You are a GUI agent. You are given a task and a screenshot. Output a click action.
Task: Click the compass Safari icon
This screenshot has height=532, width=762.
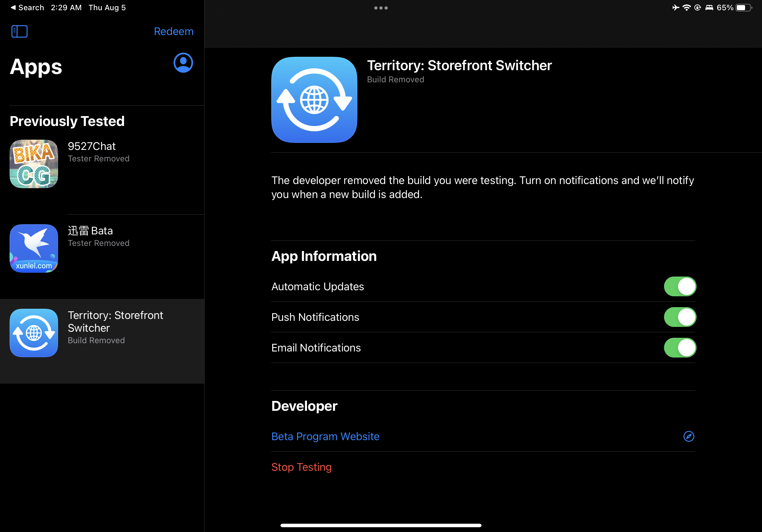tap(689, 437)
